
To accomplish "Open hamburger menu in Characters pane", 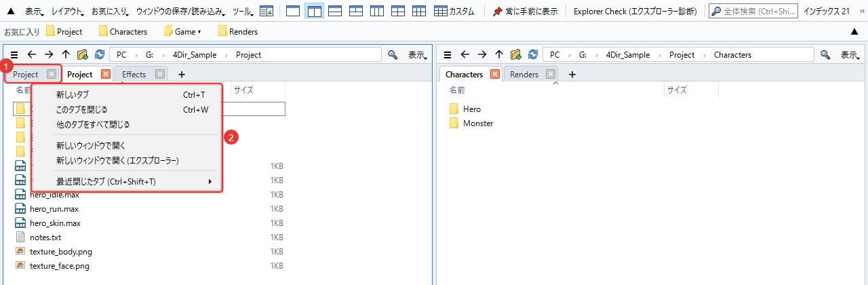I will pos(448,55).
